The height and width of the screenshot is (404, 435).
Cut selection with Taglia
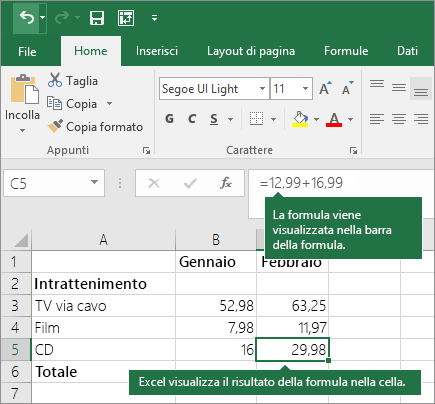(x=73, y=81)
